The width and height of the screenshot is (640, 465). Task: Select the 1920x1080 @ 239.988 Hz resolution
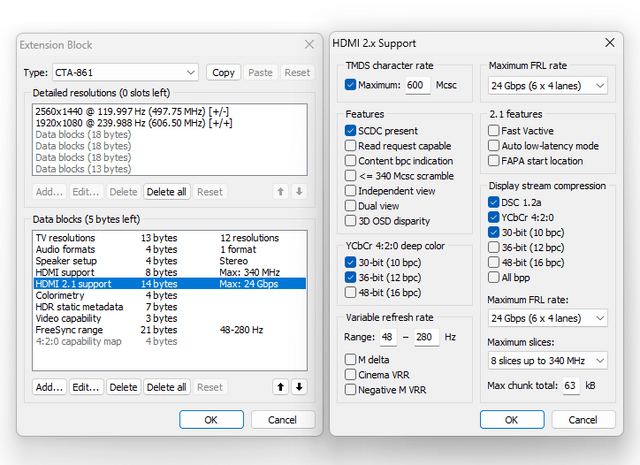(169, 123)
